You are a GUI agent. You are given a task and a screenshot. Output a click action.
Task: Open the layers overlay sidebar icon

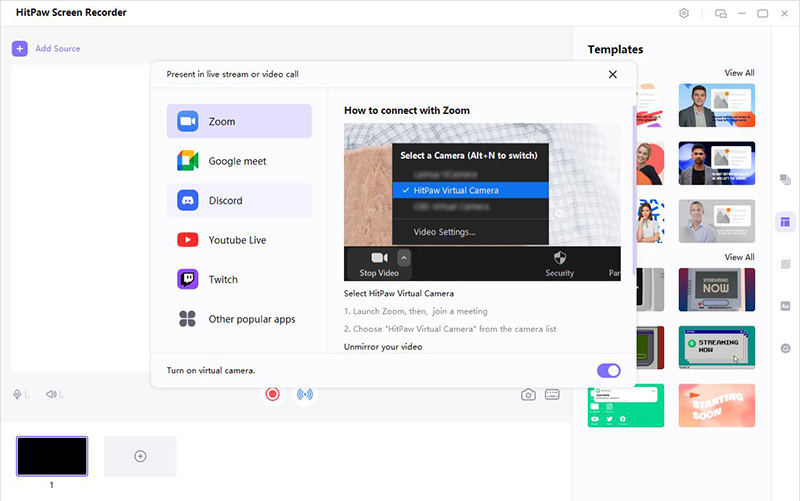pyautogui.click(x=785, y=180)
